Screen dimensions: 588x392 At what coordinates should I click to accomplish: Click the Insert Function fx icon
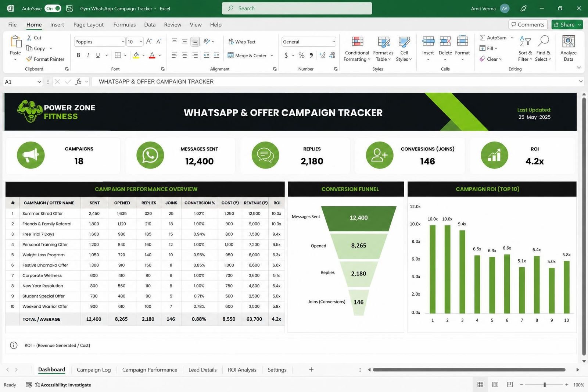click(78, 82)
